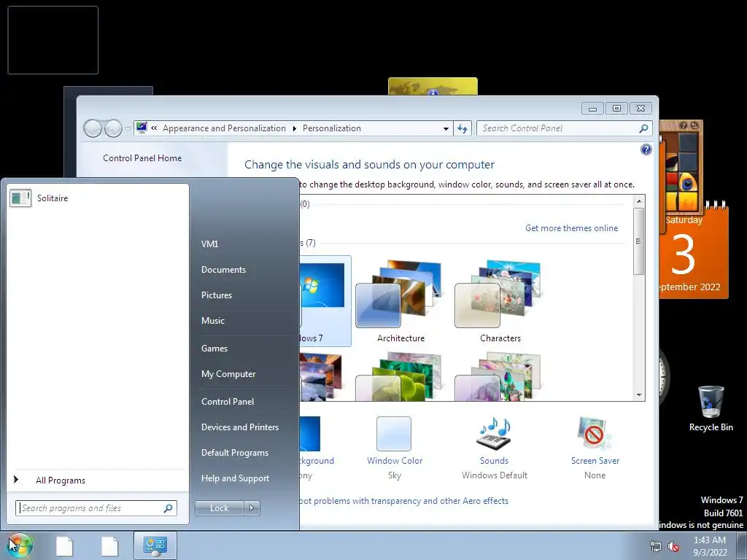Go back in Control Panel window

pos(93,128)
